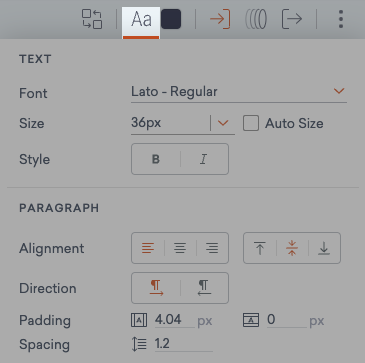Open the three-dot more options menu
The height and width of the screenshot is (363, 365).
[x=341, y=19]
